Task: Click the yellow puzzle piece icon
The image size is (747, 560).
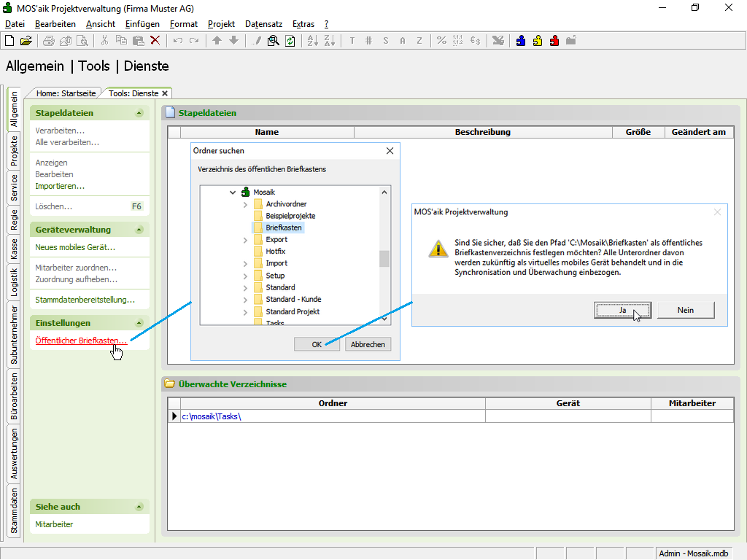Action: tap(538, 41)
